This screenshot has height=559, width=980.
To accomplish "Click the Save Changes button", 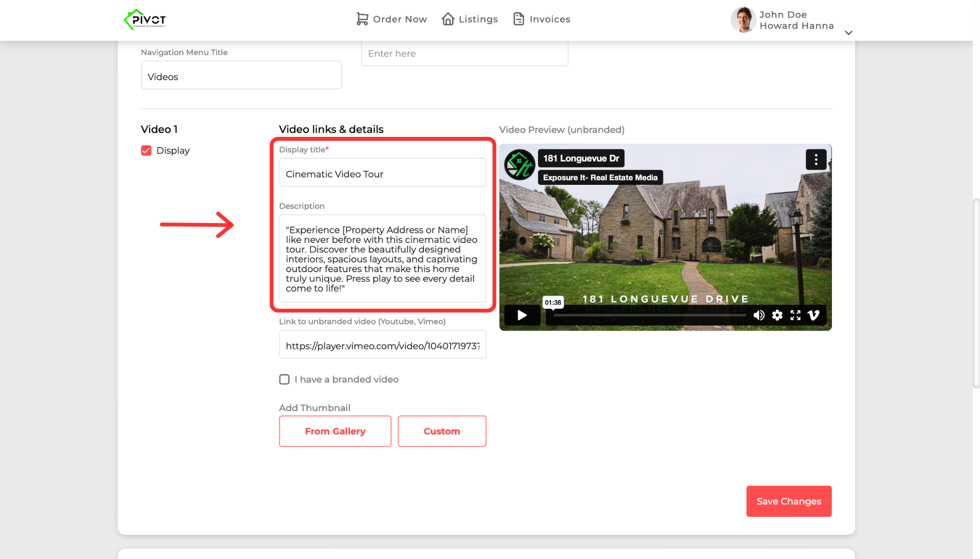I will pos(789,501).
